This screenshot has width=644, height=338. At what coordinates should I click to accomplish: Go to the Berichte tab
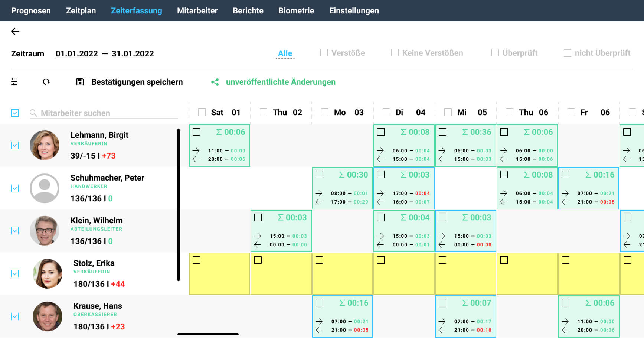coord(248,10)
